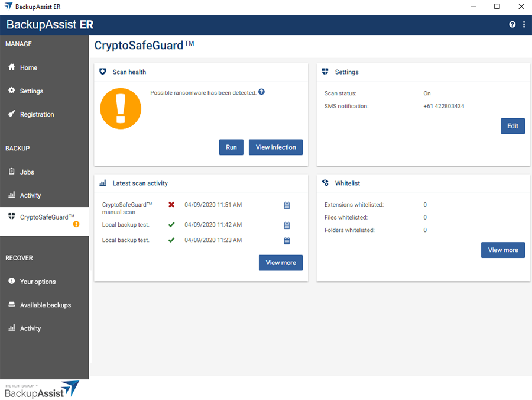Click the Files whitelisted label

[x=346, y=217]
